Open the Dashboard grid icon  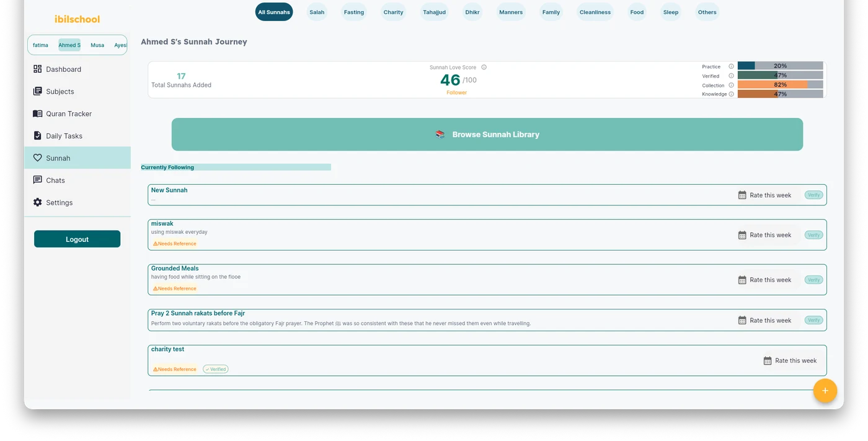[x=38, y=69]
